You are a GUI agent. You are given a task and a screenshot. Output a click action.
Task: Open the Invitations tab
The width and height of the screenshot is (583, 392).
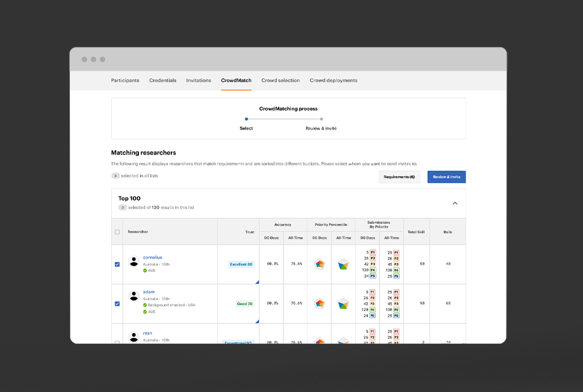tap(198, 80)
